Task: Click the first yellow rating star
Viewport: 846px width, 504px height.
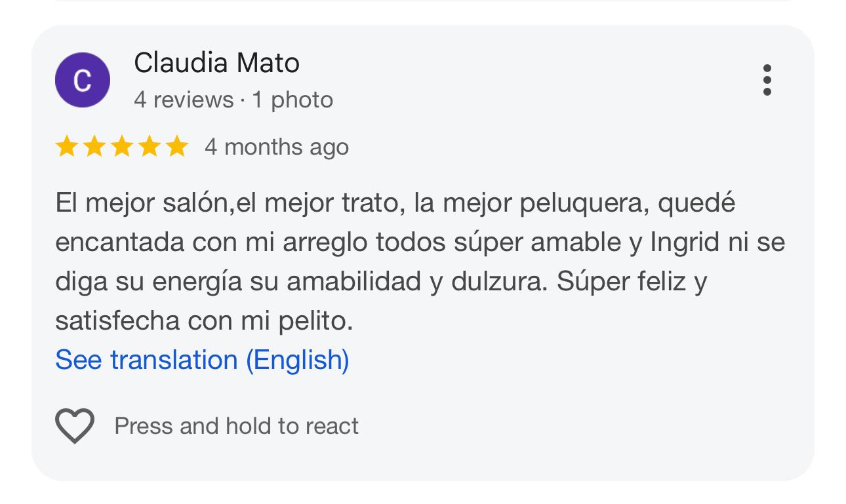Action: 67,147
